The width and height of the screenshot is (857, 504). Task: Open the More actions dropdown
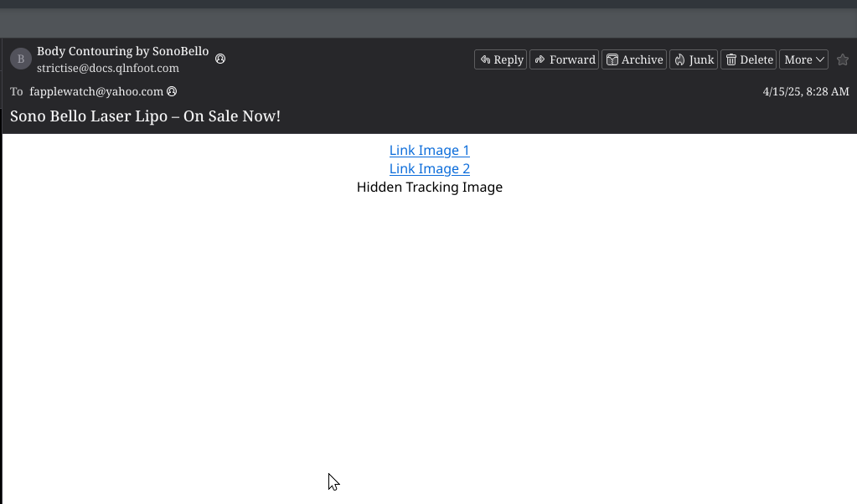(804, 59)
